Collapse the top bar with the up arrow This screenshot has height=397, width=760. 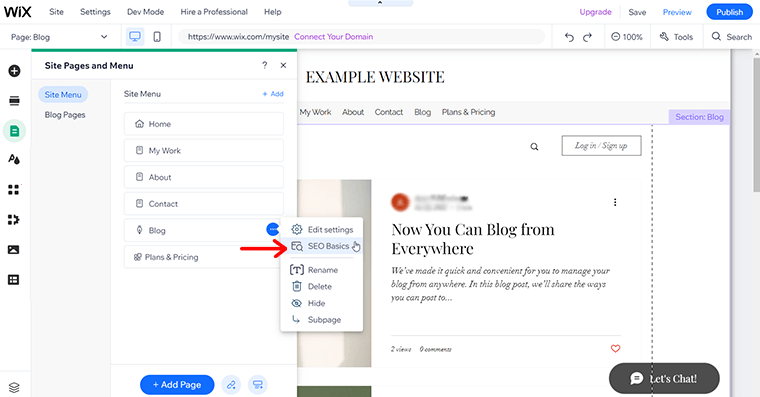pos(380,3)
